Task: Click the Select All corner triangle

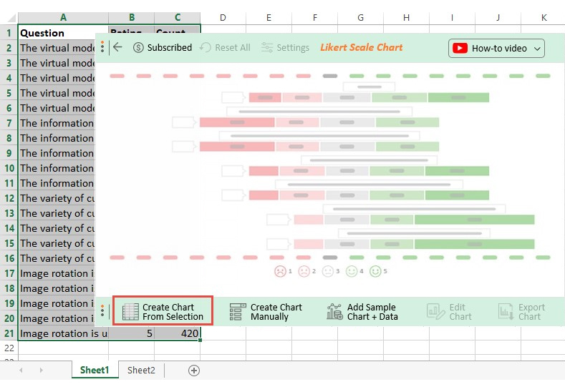Action: point(11,18)
